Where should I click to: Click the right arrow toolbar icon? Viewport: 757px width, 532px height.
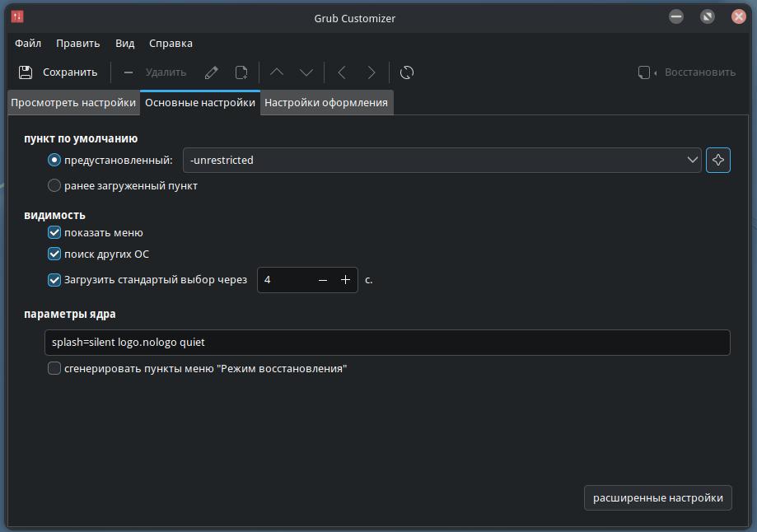pyautogui.click(x=371, y=72)
